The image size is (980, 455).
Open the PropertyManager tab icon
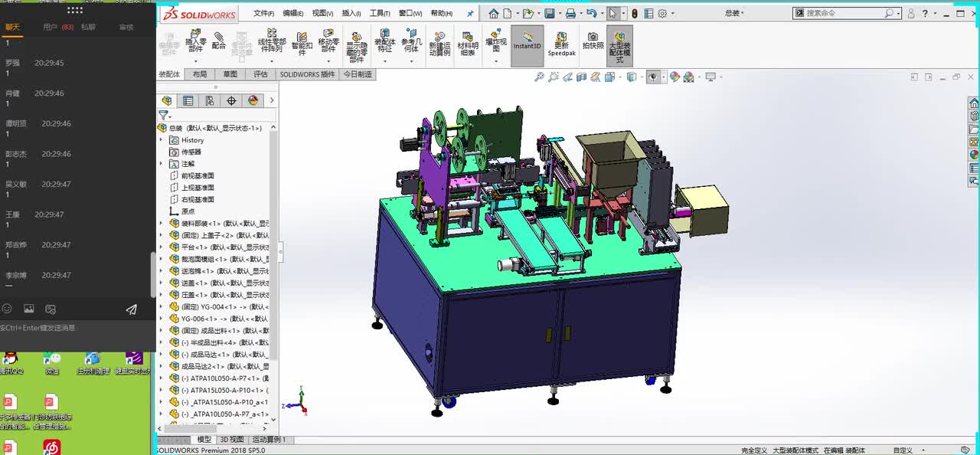click(188, 100)
